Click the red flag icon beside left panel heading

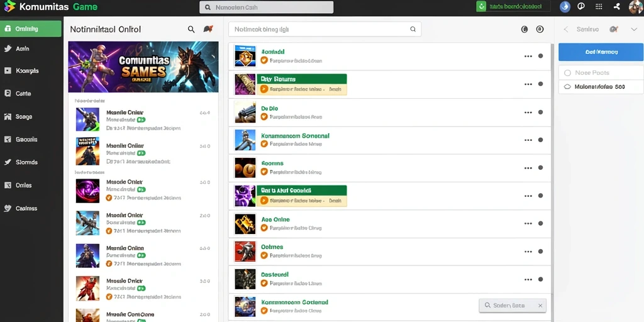click(x=208, y=29)
